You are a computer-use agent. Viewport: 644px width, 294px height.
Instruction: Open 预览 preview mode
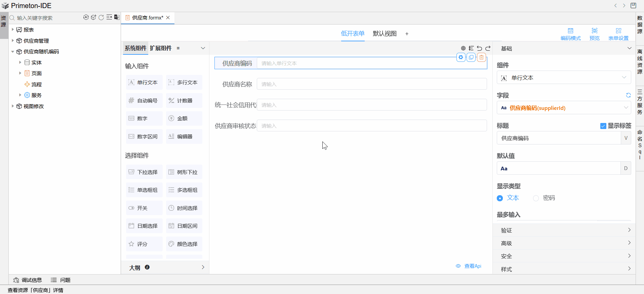coord(594,34)
